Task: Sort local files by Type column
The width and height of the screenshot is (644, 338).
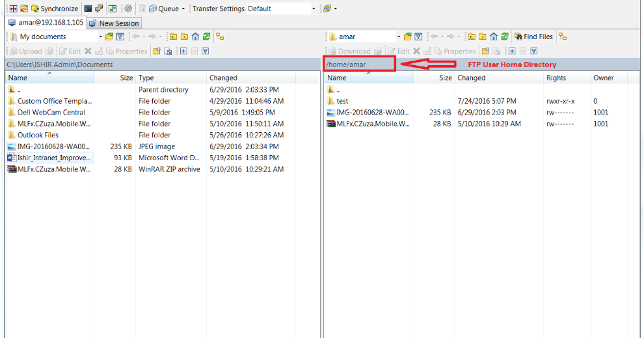Action: pyautogui.click(x=171, y=77)
